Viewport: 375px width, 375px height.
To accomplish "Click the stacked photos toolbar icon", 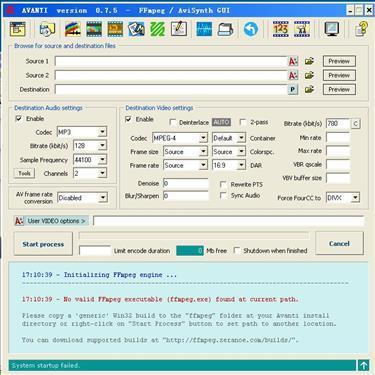I will point(136,29).
